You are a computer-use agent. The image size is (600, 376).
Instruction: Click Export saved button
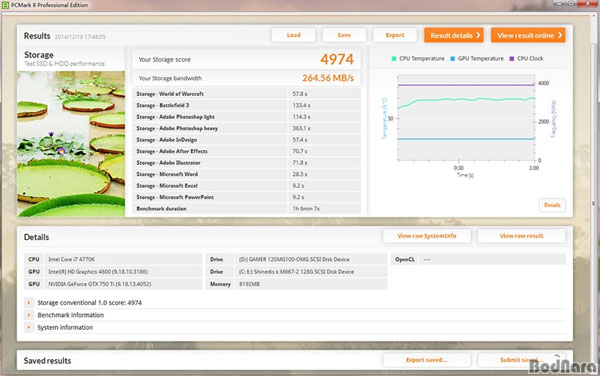click(x=427, y=360)
